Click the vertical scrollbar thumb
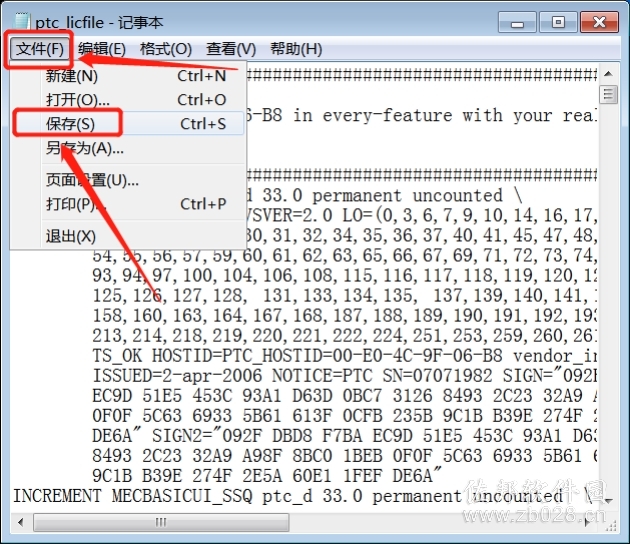The height and width of the screenshot is (544, 630). pyautogui.click(x=608, y=95)
